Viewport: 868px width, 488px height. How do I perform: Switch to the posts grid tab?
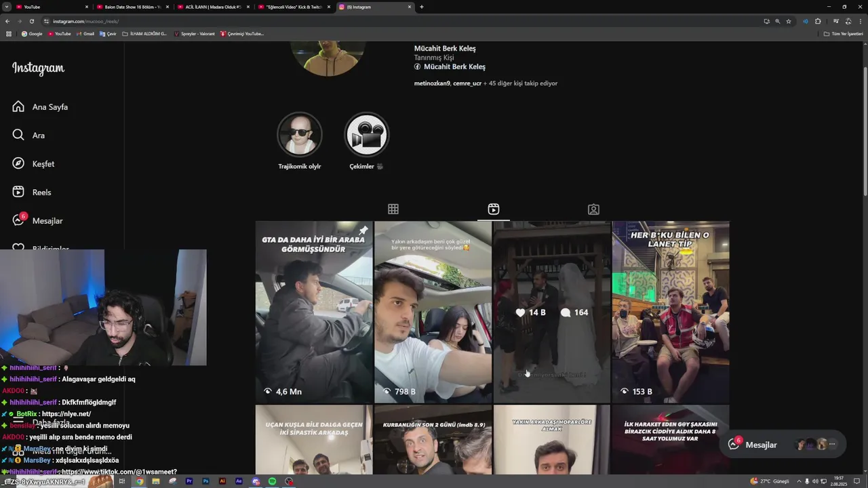tap(393, 209)
